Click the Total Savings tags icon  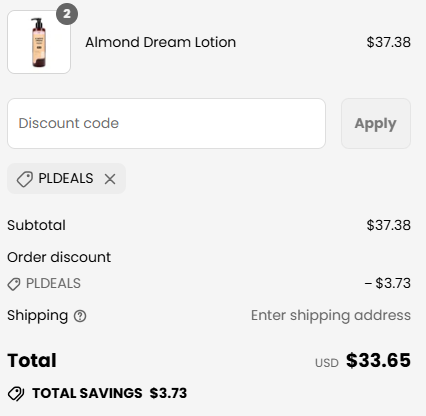pyautogui.click(x=16, y=394)
